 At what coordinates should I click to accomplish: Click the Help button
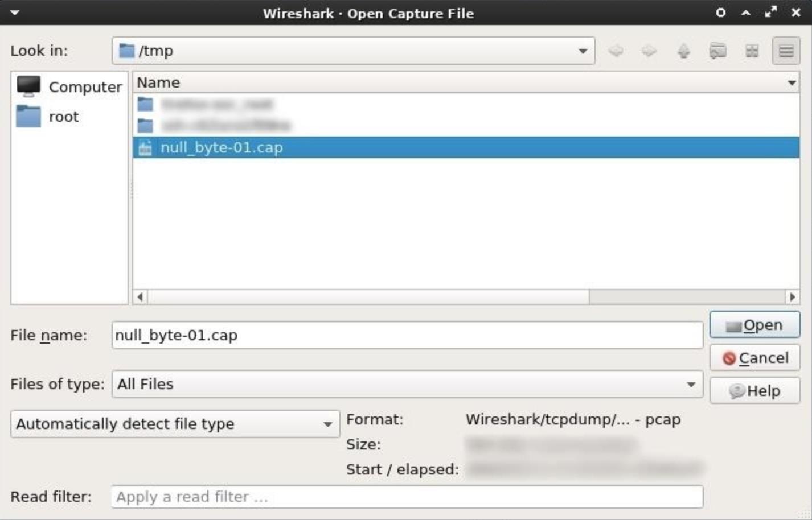pos(754,391)
